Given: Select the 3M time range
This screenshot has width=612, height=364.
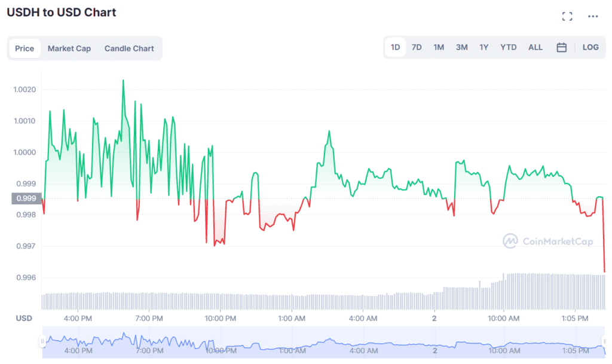Looking at the screenshot, I should [x=462, y=47].
